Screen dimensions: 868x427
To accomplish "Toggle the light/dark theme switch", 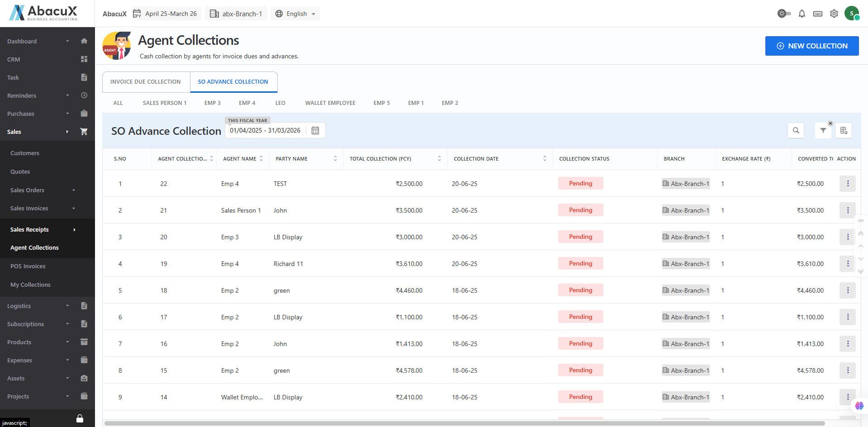I will (x=784, y=14).
